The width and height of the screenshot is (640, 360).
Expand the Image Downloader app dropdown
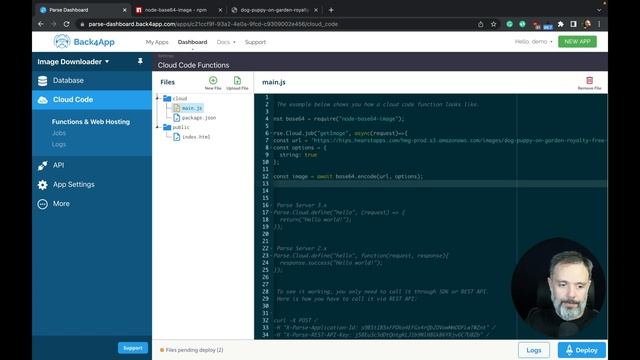coord(73,62)
